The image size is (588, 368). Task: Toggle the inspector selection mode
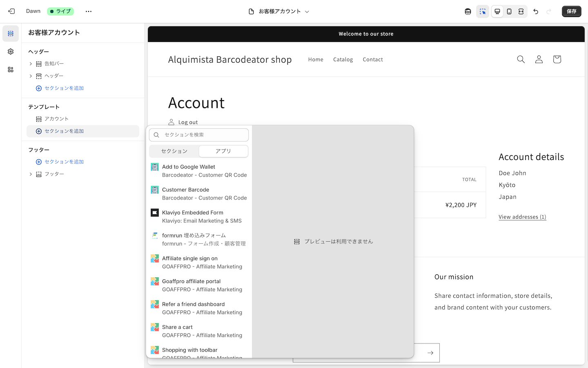pos(483,11)
